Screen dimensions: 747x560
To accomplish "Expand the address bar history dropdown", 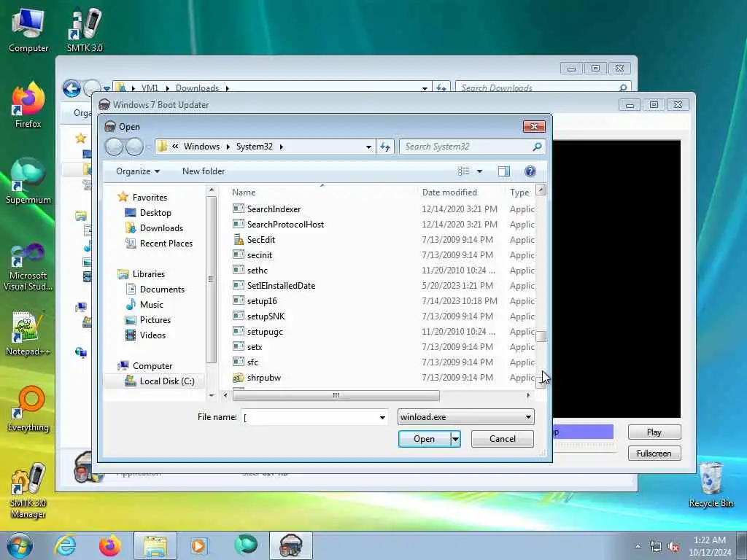I will coord(368,147).
